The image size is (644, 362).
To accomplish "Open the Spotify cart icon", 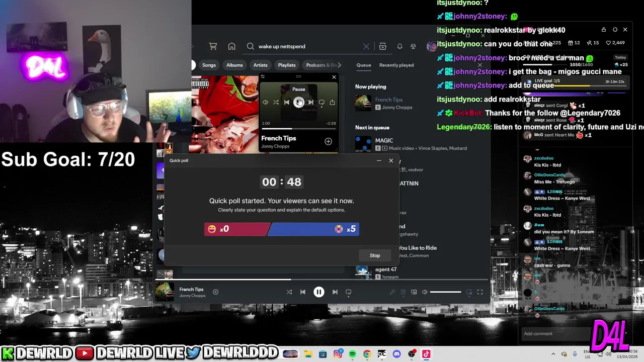I will [213, 46].
